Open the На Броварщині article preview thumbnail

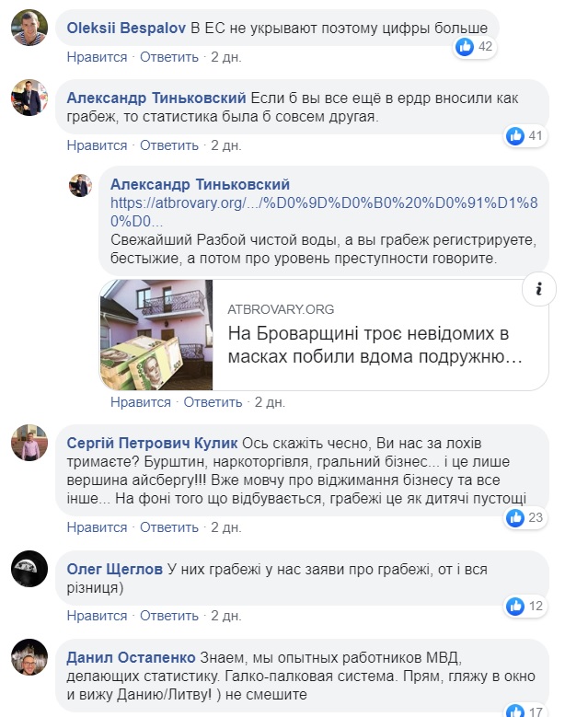pyautogui.click(x=156, y=335)
